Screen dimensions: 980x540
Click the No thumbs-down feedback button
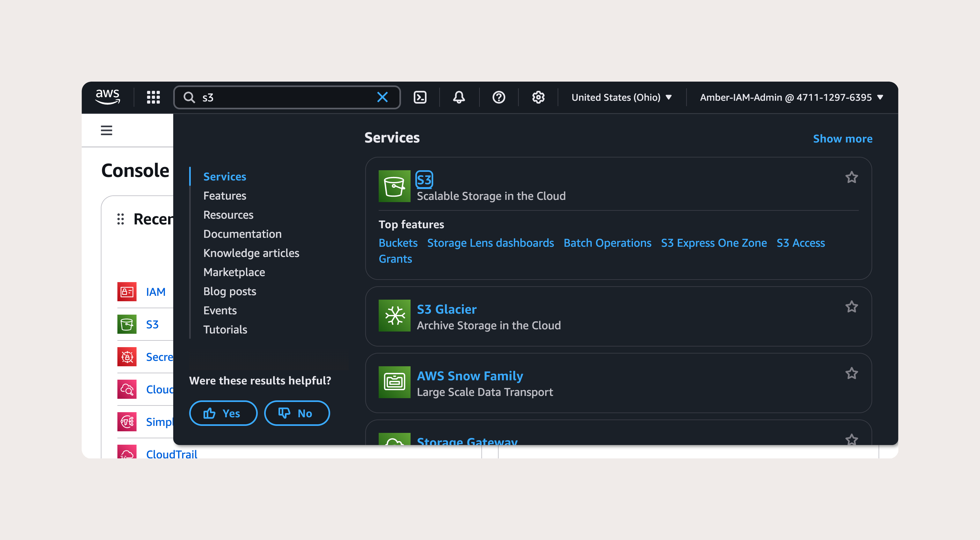click(x=297, y=413)
